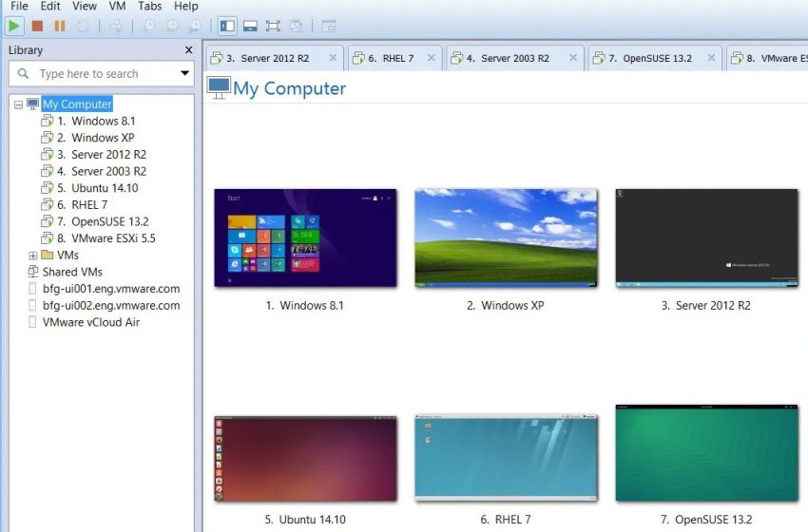808x532 pixels.
Task: Click the Shared VMs icon in the tree
Action: (x=33, y=271)
